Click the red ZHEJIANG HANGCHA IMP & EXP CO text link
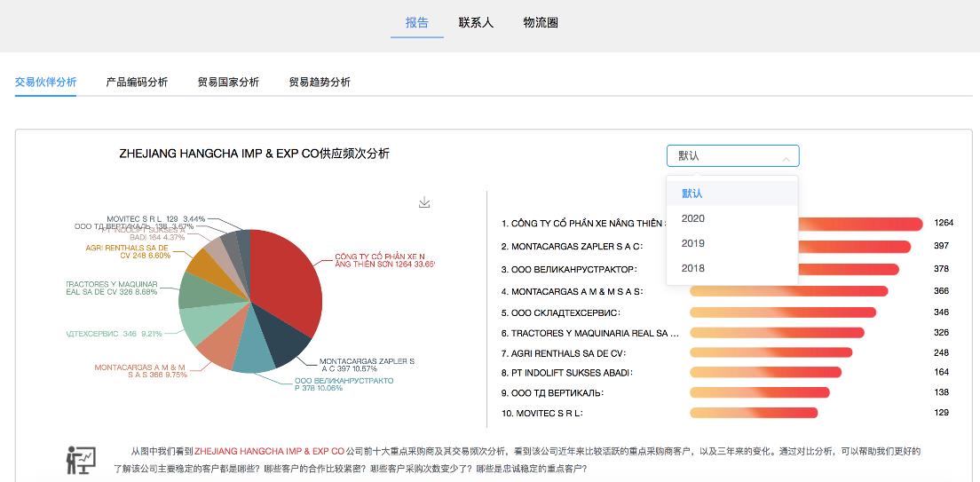This screenshot has width=980, height=482. point(269,450)
